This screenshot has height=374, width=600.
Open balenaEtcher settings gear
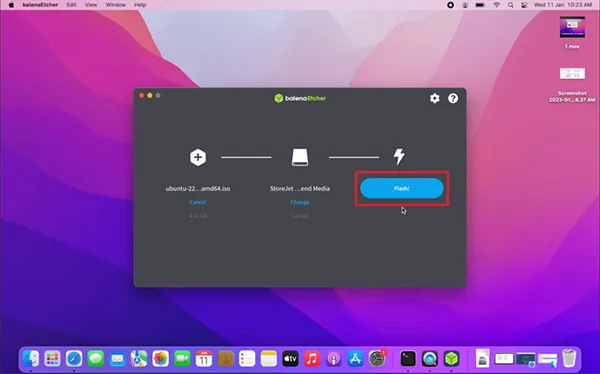pos(434,98)
